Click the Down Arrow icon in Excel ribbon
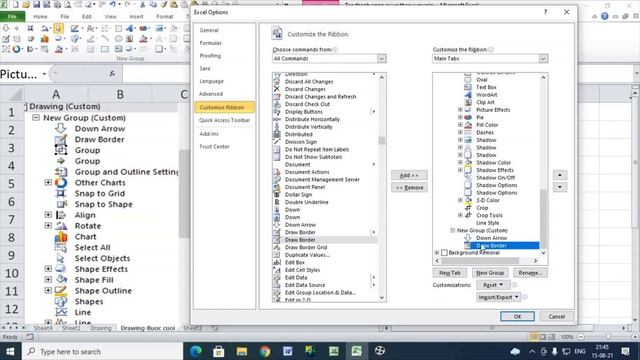This screenshot has width=640, height=360. [x=6, y=28]
